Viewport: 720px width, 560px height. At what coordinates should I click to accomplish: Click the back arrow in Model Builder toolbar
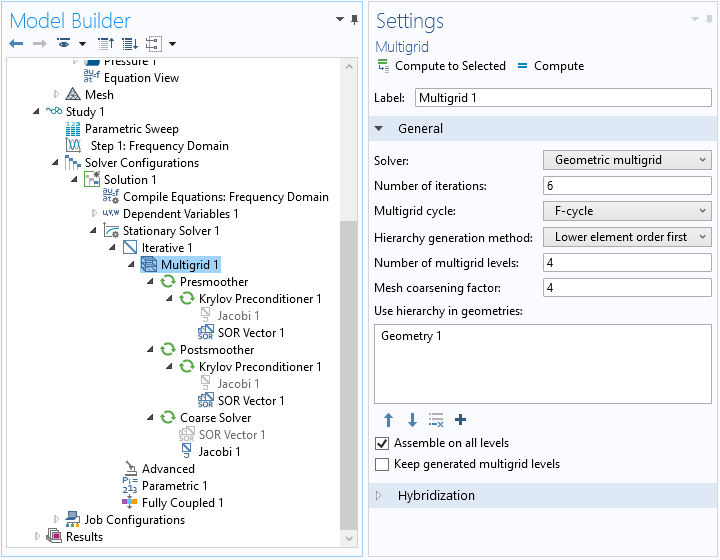pos(16,44)
